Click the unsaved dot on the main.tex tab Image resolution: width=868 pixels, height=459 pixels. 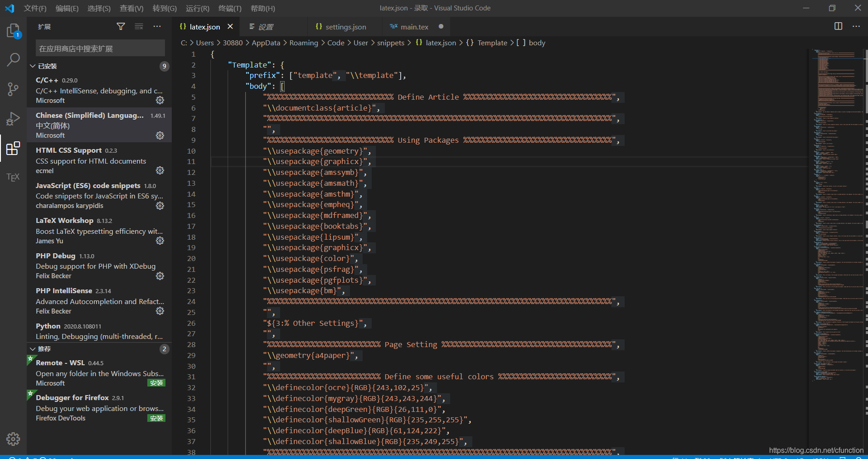[441, 26]
